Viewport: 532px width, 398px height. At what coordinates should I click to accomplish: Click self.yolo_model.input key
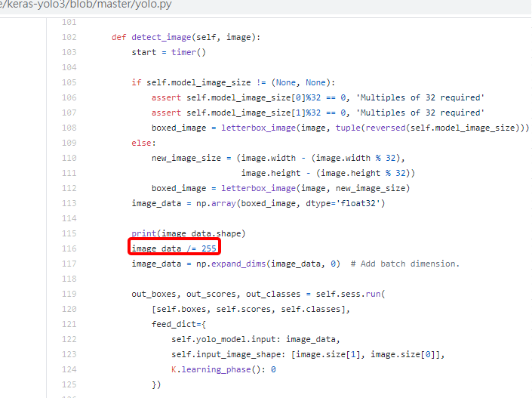(226, 339)
